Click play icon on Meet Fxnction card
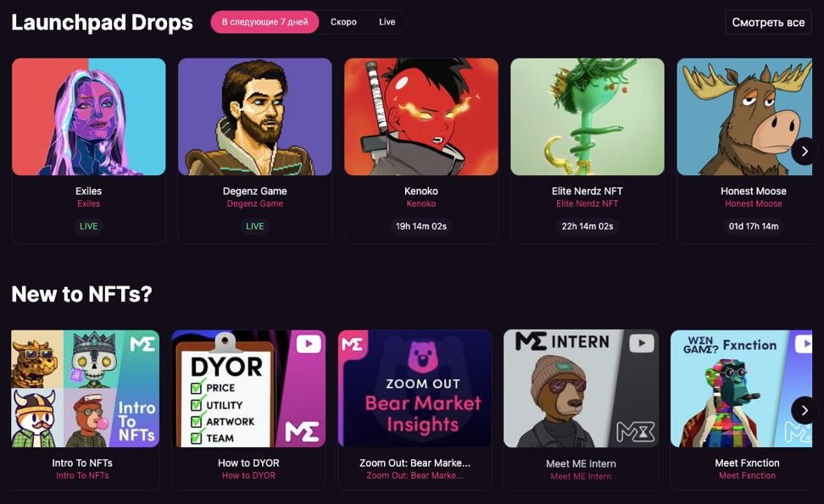Image resolution: width=824 pixels, height=504 pixels. 804,345
